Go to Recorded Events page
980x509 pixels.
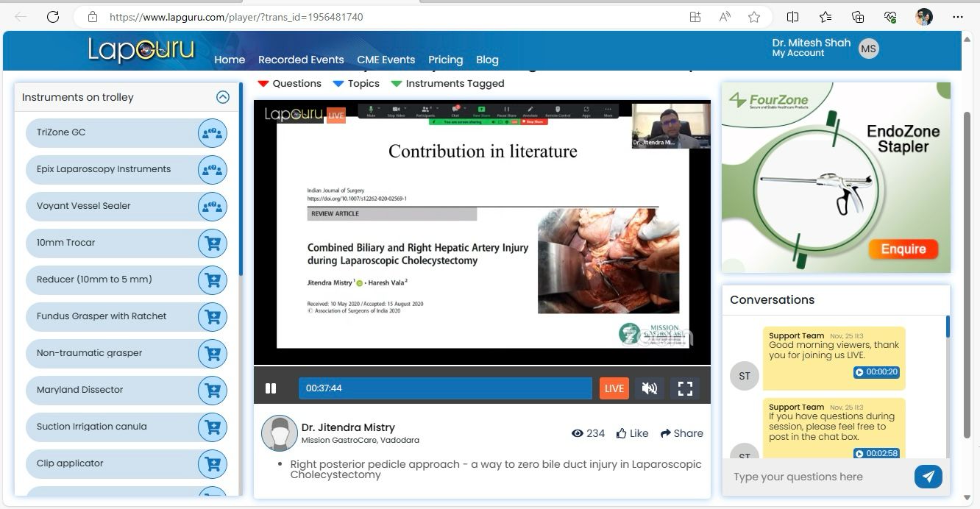pos(301,60)
